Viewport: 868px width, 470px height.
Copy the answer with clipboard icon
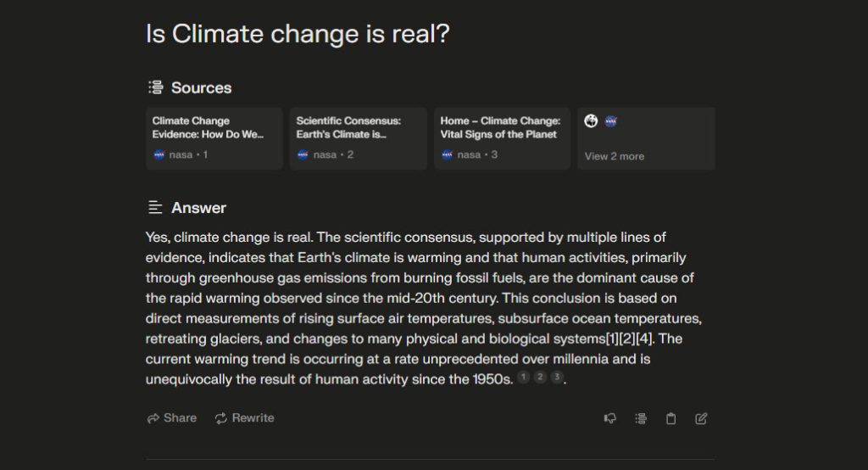pyautogui.click(x=670, y=418)
